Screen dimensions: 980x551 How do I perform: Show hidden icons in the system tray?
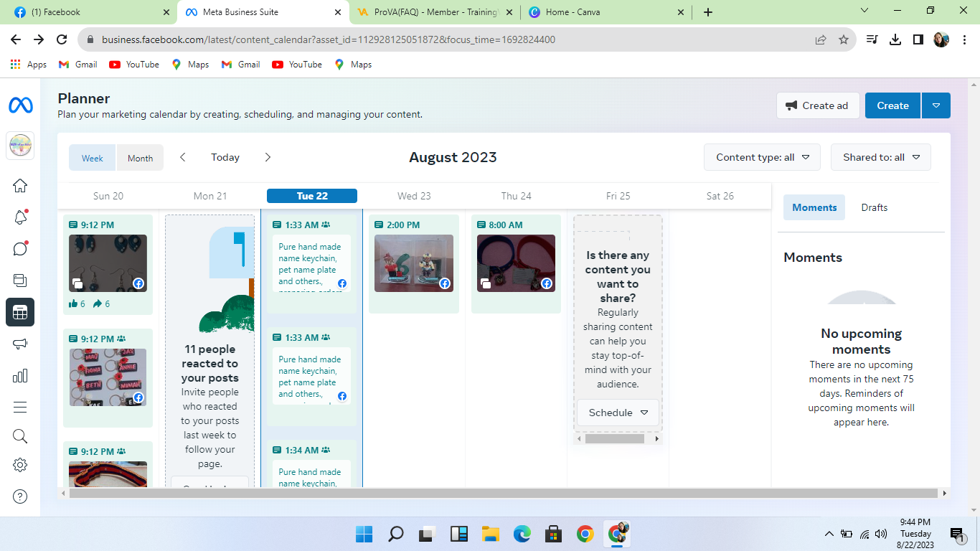tap(829, 534)
